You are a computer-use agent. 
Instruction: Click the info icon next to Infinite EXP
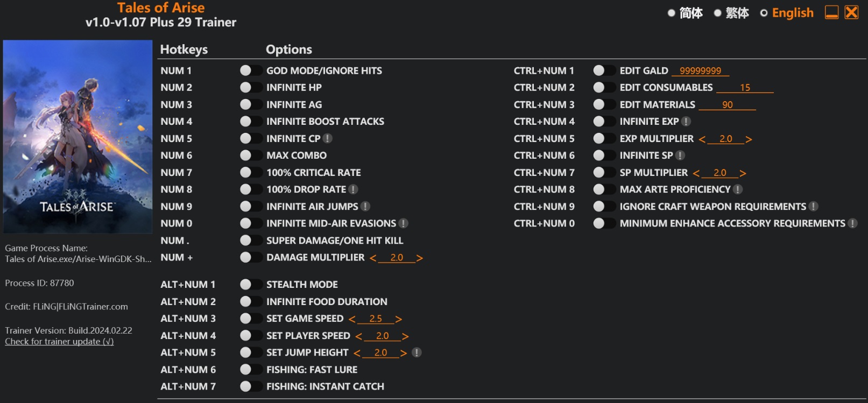click(686, 122)
